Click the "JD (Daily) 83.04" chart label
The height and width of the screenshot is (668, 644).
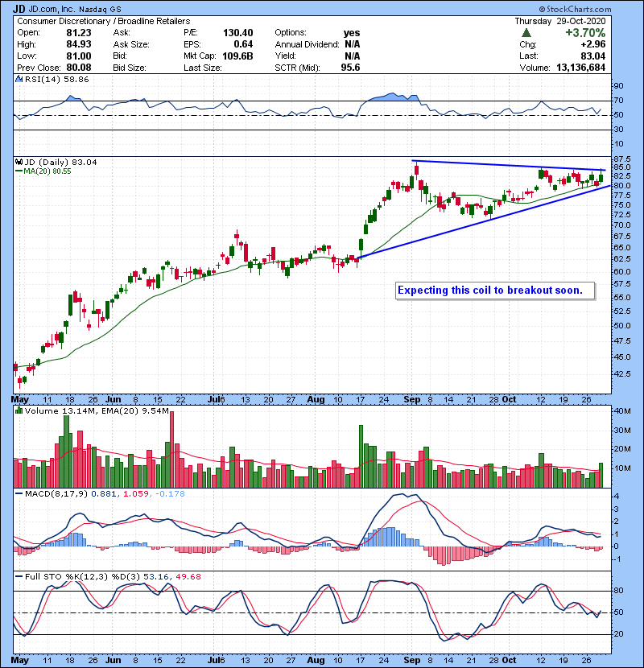(x=60, y=162)
